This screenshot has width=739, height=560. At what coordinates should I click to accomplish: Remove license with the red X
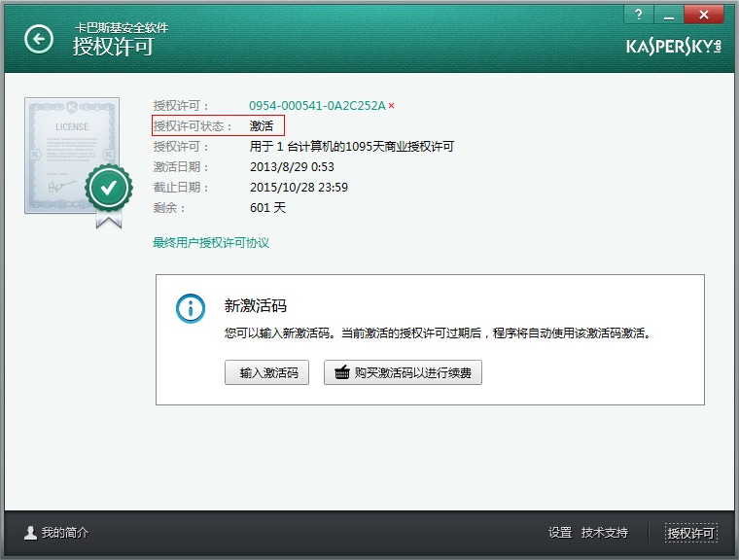pyautogui.click(x=391, y=106)
